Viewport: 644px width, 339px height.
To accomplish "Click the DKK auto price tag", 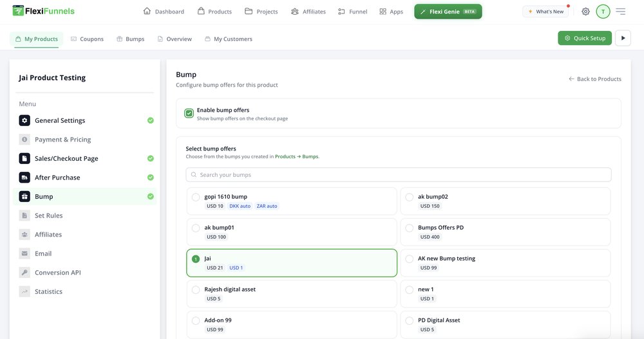I will click(240, 206).
